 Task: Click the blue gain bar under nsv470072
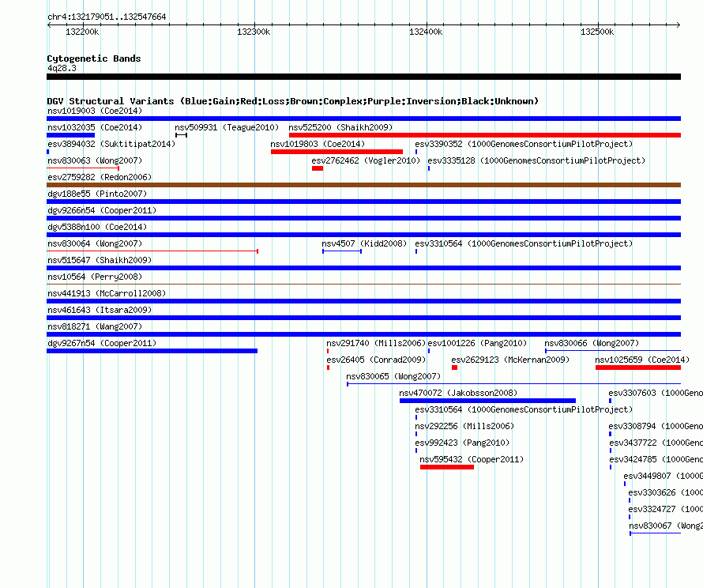click(x=487, y=401)
